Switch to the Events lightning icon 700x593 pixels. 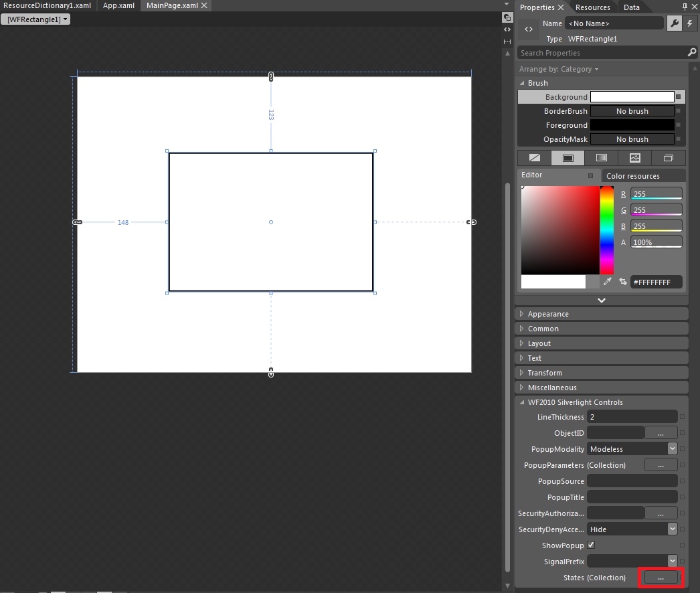[x=690, y=23]
